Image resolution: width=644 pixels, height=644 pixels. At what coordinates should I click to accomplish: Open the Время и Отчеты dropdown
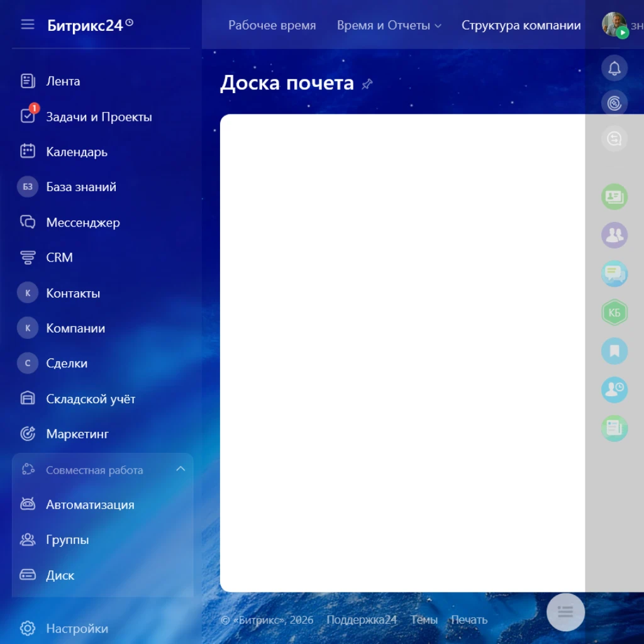(x=384, y=26)
